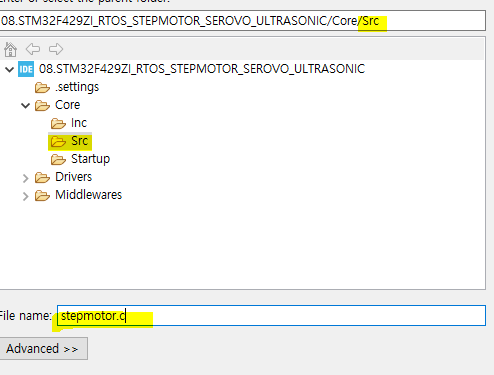The width and height of the screenshot is (494, 375).
Task: Collapse the 08.STM32F429ZI project tree node
Action: [x=9, y=70]
